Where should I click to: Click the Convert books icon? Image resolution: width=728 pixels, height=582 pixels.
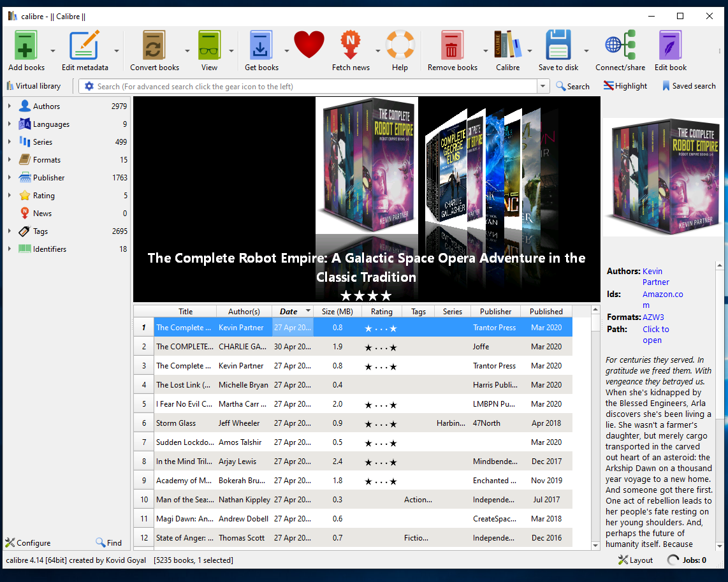[154, 45]
